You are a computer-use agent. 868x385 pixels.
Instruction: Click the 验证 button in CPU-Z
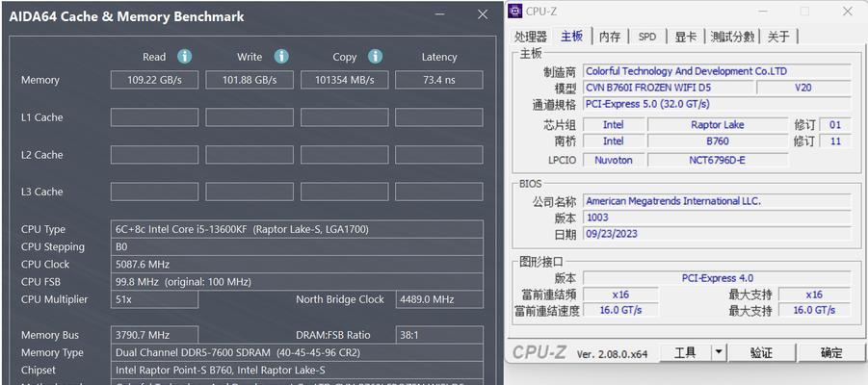761,352
